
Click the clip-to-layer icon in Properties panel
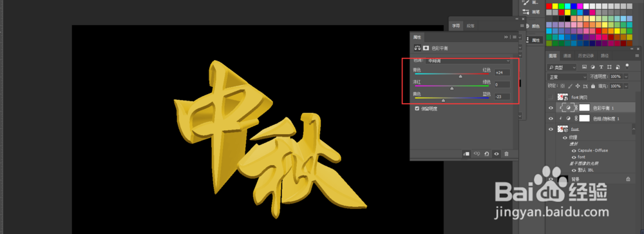click(x=466, y=154)
